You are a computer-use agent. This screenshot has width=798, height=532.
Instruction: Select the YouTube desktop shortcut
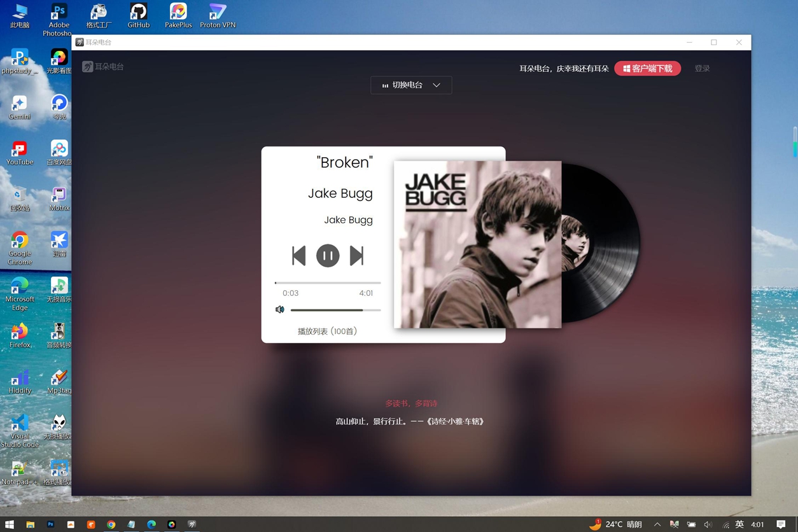pos(20,153)
